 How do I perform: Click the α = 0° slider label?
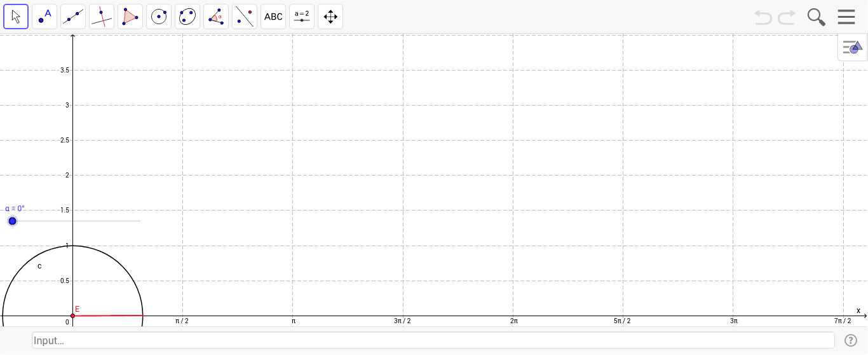point(15,208)
